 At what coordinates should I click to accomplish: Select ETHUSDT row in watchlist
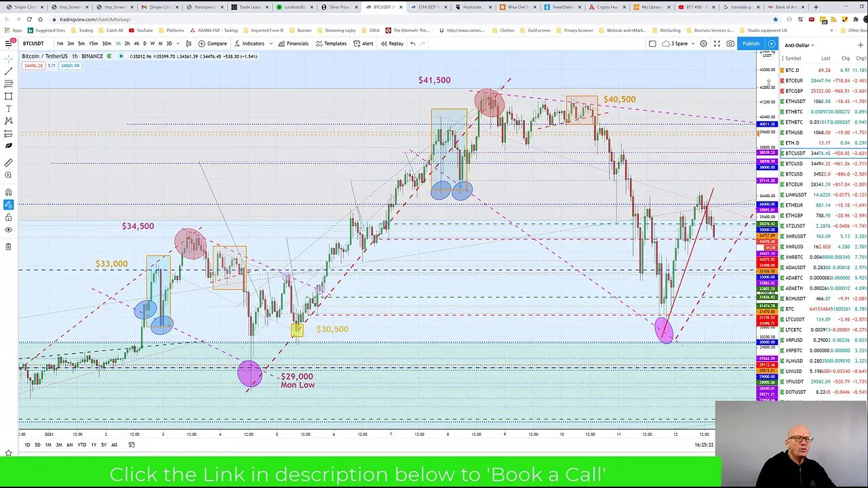pyautogui.click(x=824, y=102)
